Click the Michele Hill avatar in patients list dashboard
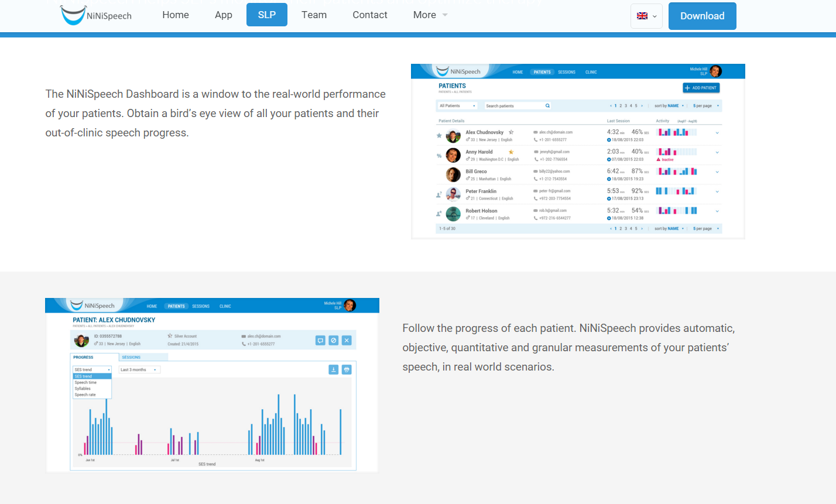This screenshot has height=504, width=836. pyautogui.click(x=715, y=71)
